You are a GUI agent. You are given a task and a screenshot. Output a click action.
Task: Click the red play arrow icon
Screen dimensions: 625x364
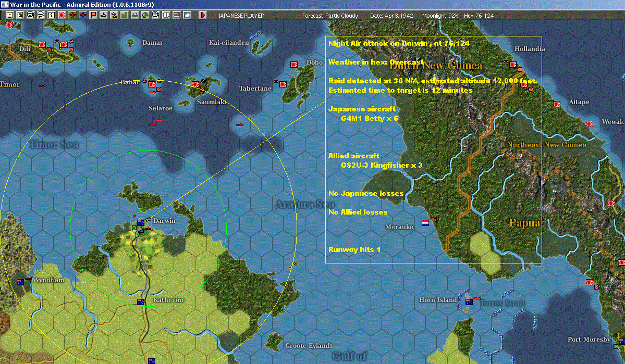pyautogui.click(x=202, y=15)
